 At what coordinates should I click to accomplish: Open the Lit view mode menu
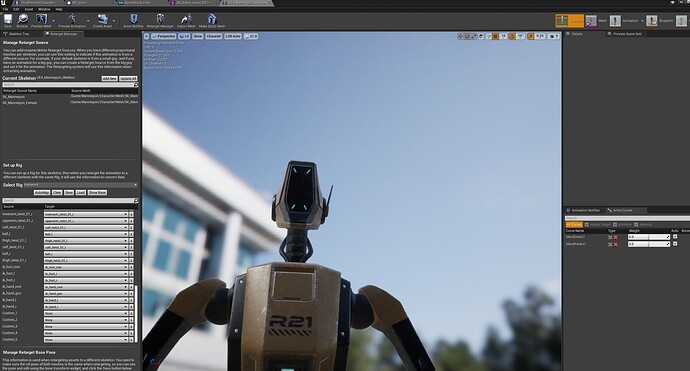click(185, 37)
